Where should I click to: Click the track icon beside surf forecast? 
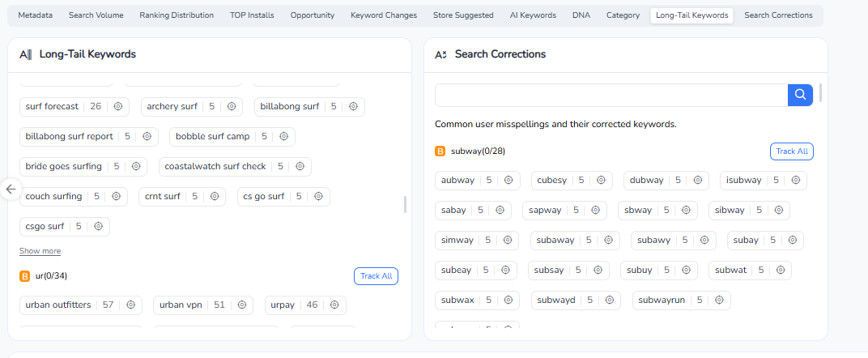pyautogui.click(x=118, y=107)
